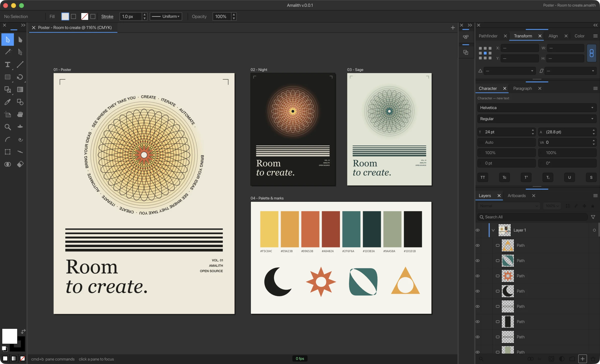This screenshot has height=364, width=600.
Task: Select the Line Segment tool
Action: [20, 64]
